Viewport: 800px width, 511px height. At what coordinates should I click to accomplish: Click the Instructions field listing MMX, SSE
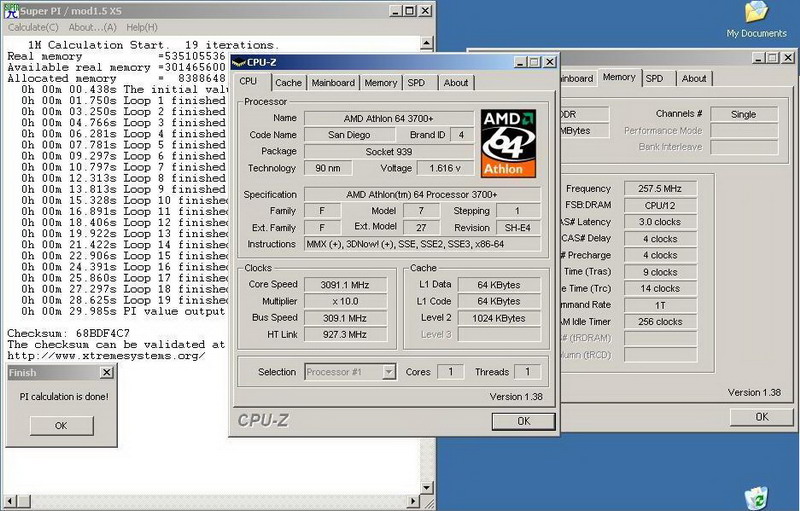(422, 244)
